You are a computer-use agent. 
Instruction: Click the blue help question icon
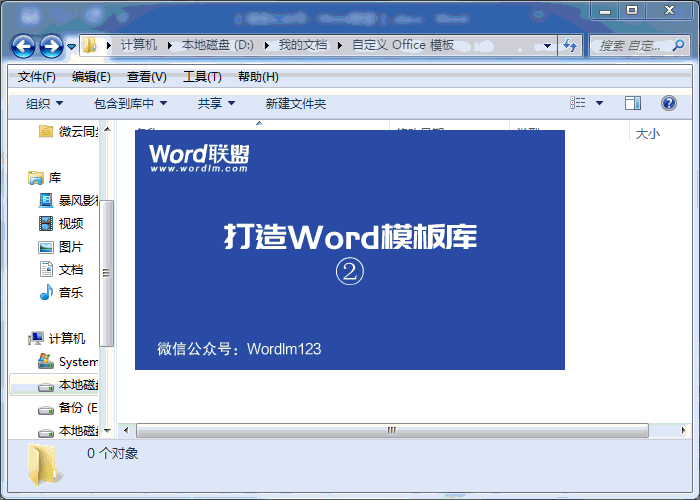coord(668,103)
